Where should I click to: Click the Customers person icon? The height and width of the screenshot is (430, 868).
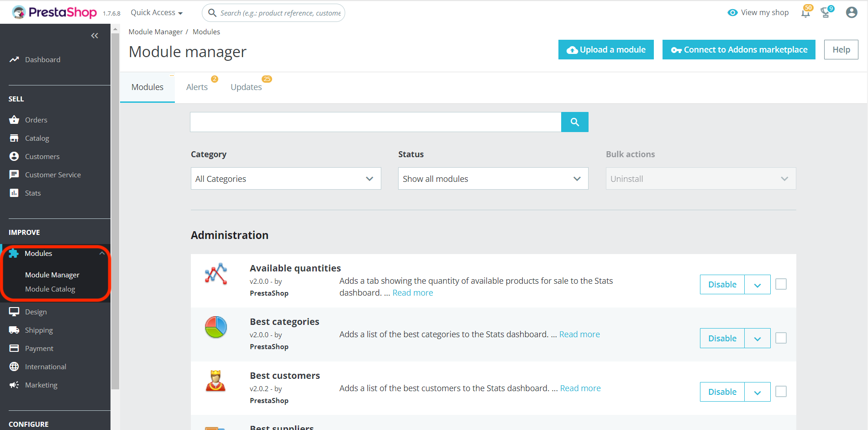(14, 156)
